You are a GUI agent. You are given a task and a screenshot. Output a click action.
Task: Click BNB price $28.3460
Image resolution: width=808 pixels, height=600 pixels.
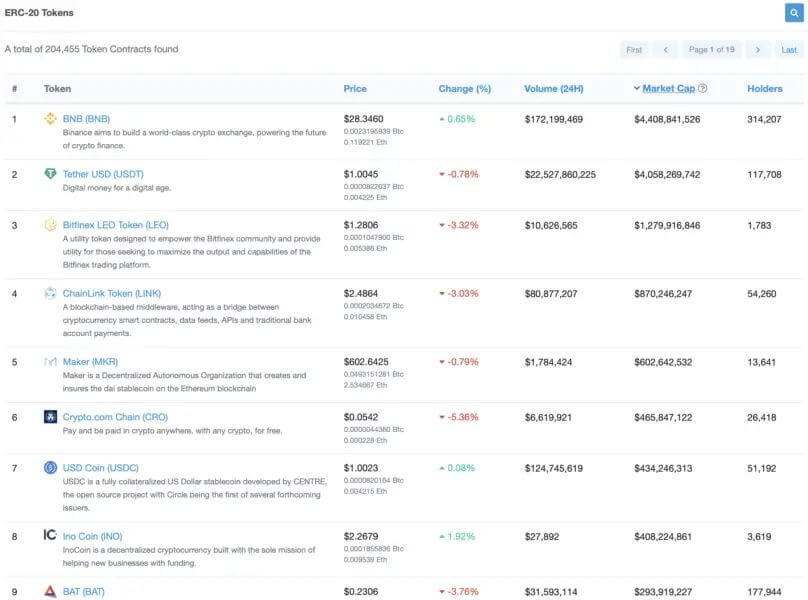pyautogui.click(x=363, y=119)
